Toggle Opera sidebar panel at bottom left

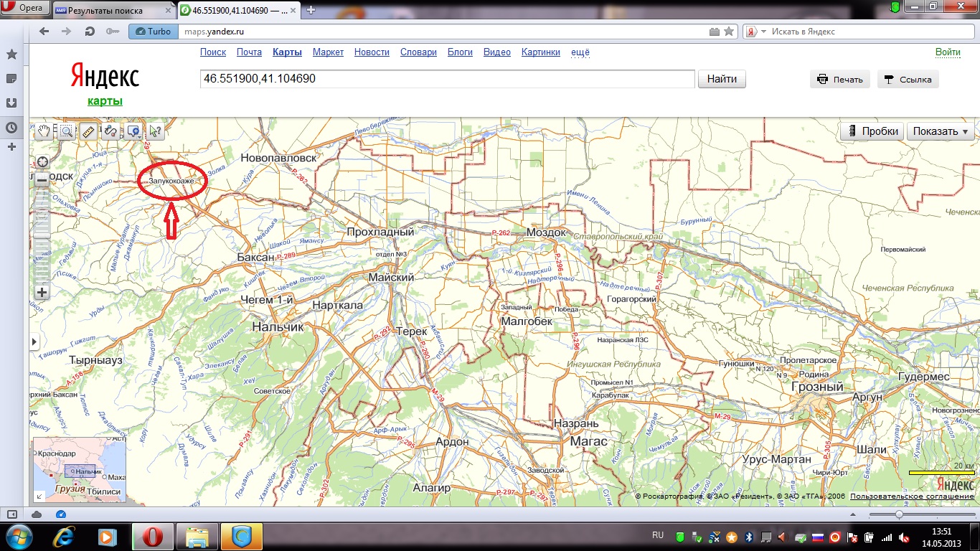click(11, 514)
